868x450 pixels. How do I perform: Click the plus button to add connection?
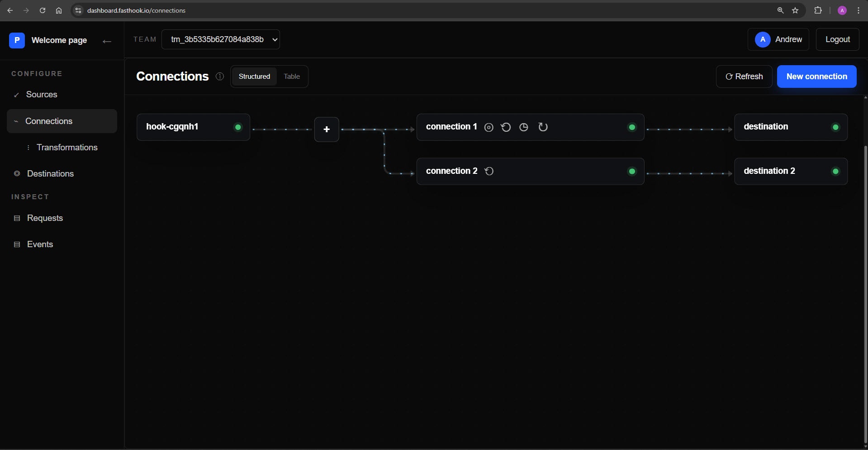coord(327,129)
